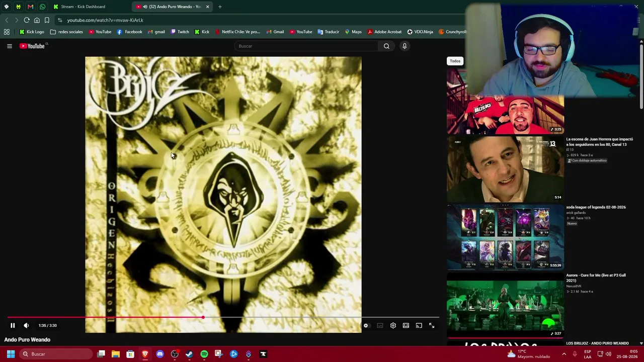This screenshot has width=644, height=362.
Task: Start voice search with the microphone
Action: (405, 46)
